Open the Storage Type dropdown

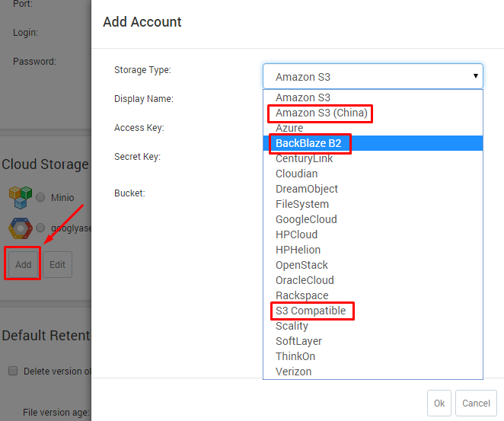coord(372,76)
